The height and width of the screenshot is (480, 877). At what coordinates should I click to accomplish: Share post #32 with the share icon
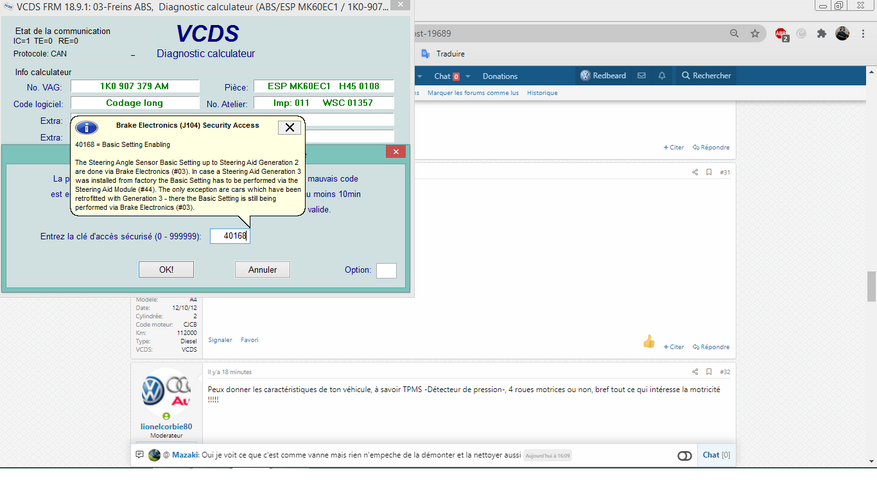(x=695, y=371)
